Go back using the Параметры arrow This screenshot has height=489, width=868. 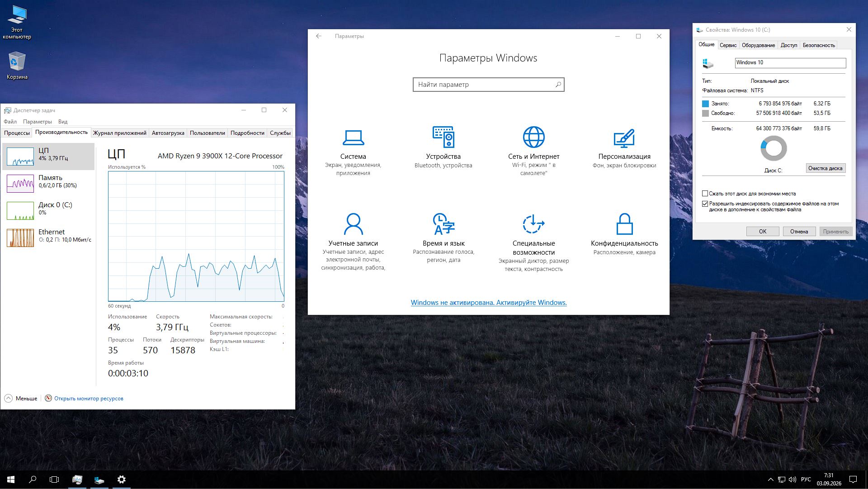[x=319, y=36]
